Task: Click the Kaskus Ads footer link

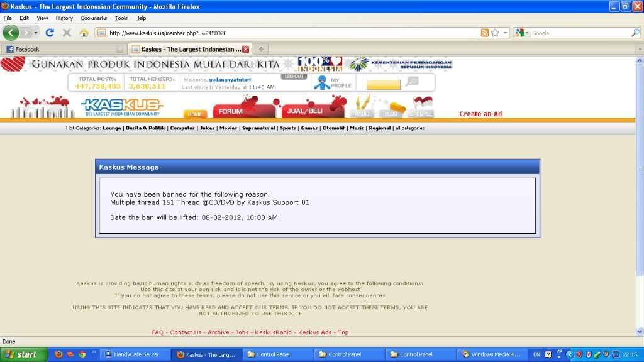Action: [314, 332]
